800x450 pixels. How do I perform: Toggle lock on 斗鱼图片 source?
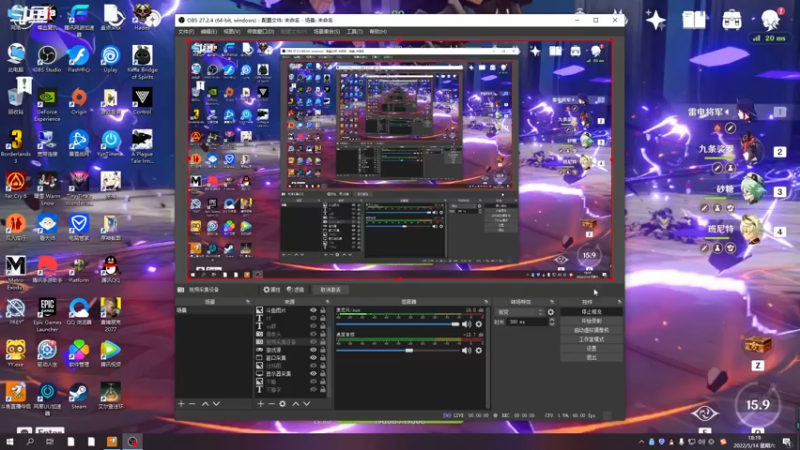click(x=322, y=310)
